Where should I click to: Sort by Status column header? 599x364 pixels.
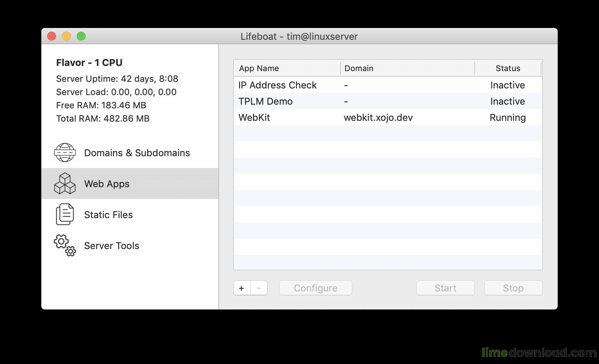508,68
